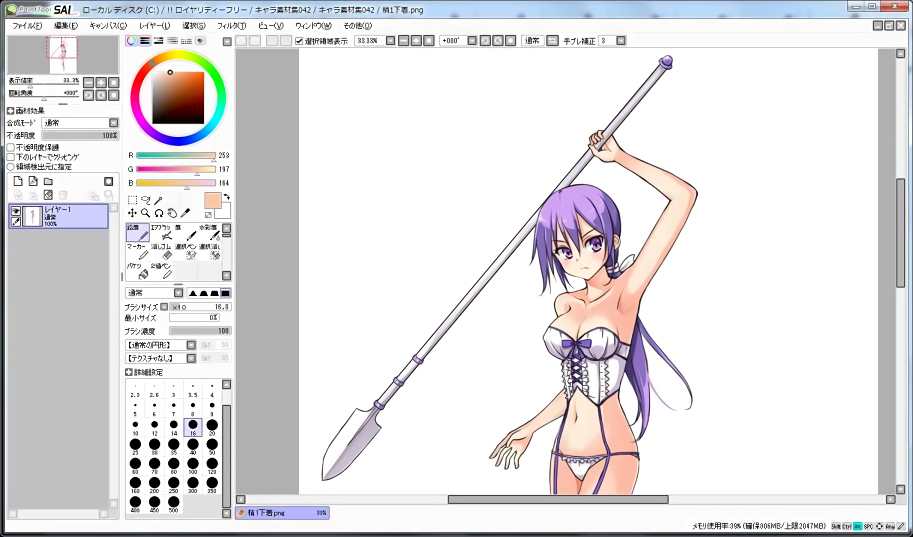Select the Lasso selection tool
Image resolution: width=913 pixels, height=537 pixels.
coord(146,200)
